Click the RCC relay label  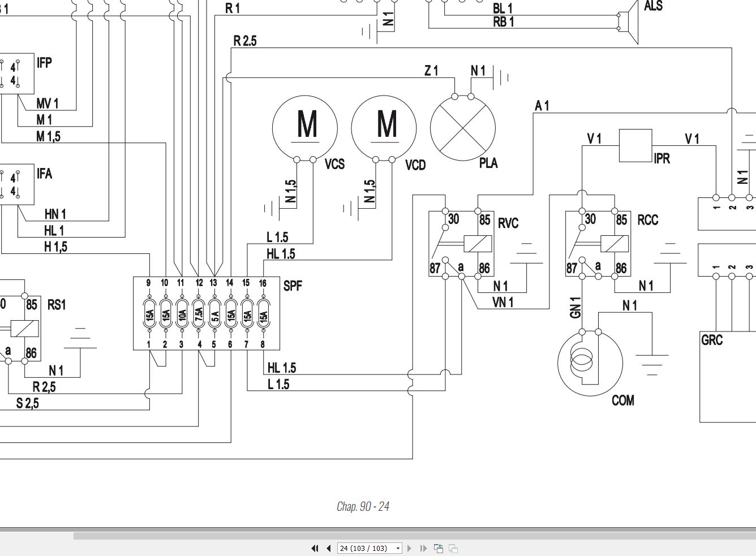tap(648, 219)
